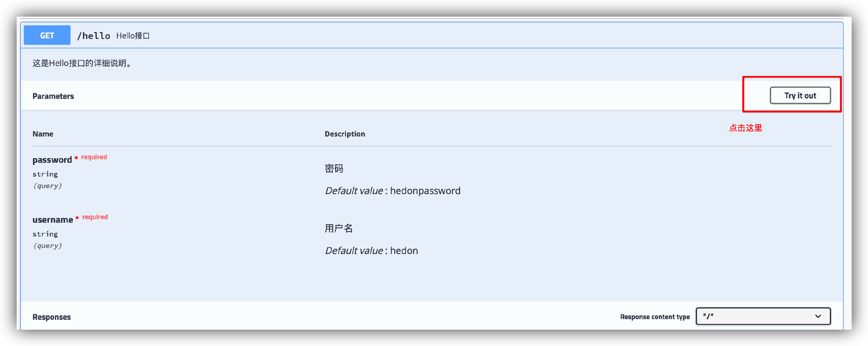Click the endpoint description 这是Hello接口的详细说明
This screenshot has width=868, height=346.
click(81, 63)
